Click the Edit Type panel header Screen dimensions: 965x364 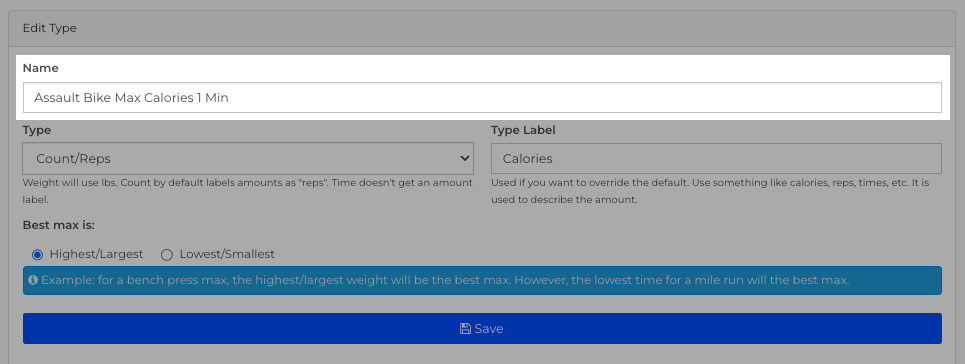point(482,28)
